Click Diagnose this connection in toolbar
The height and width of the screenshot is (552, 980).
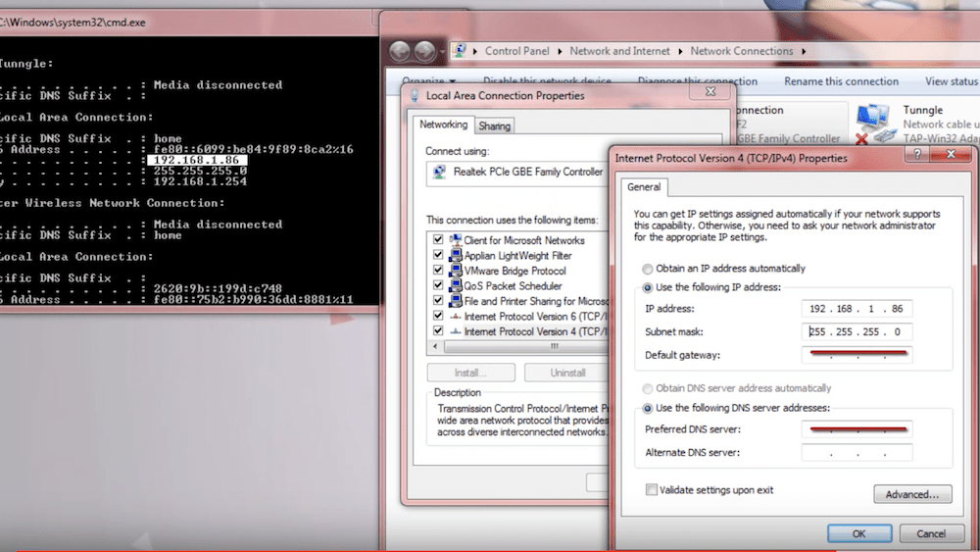pos(697,81)
